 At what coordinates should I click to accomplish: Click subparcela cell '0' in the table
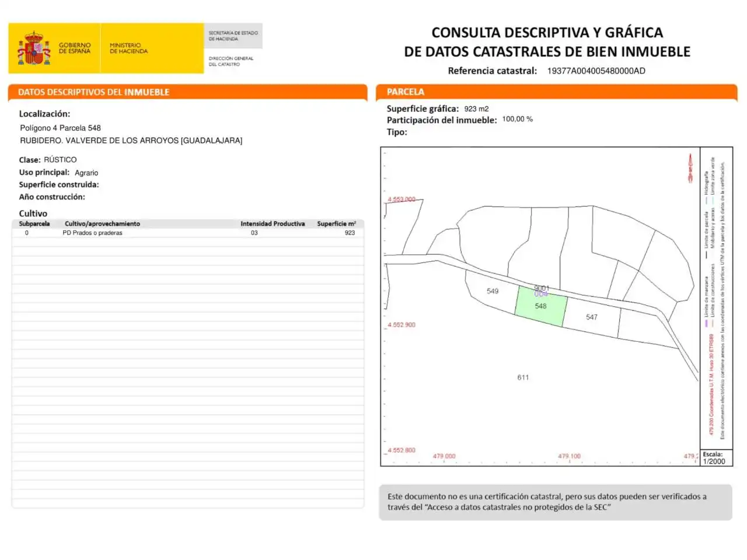26,233
